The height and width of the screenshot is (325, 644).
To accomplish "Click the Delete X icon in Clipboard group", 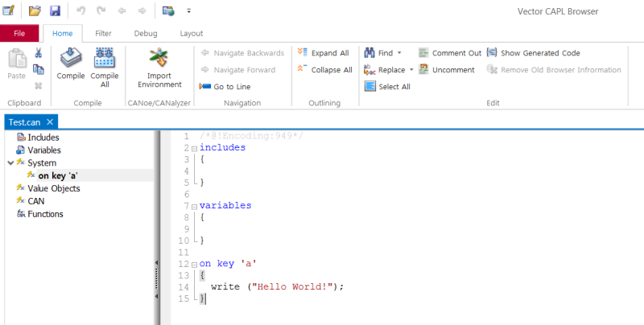I will point(38,86).
